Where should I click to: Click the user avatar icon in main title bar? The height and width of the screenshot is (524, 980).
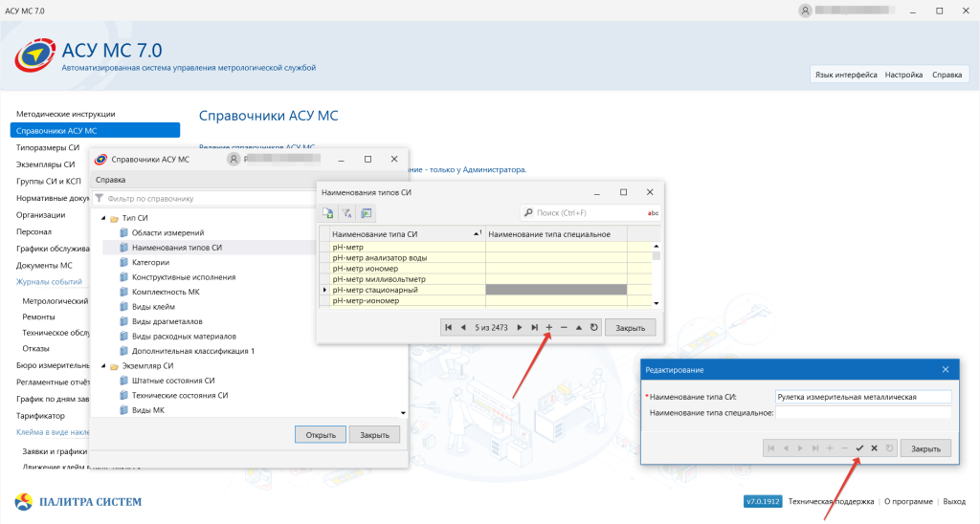805,11
